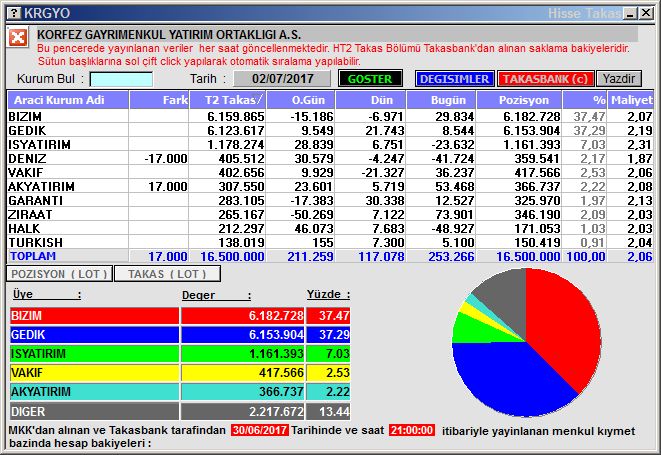Select the AKYATIRIM row name cell in table
661x455 pixels.
pos(68,186)
